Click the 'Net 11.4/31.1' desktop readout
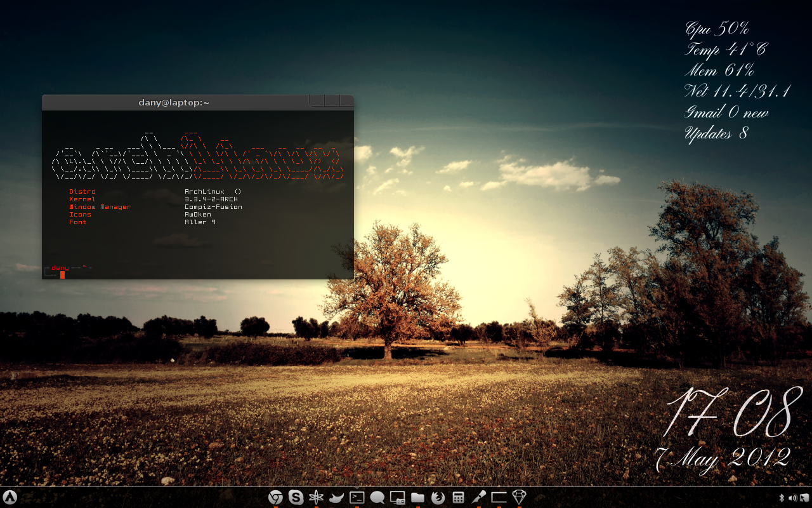Screen dimensions: 812x508 738,91
